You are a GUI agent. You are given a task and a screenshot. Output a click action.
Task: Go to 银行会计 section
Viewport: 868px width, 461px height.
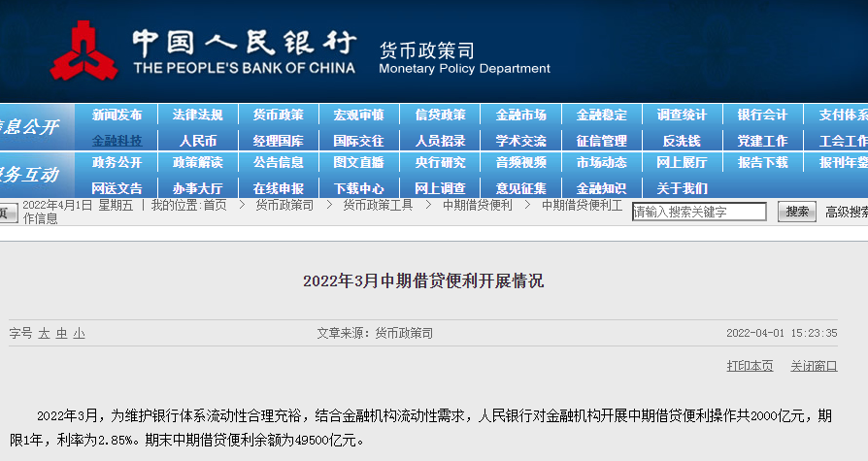[x=763, y=115]
